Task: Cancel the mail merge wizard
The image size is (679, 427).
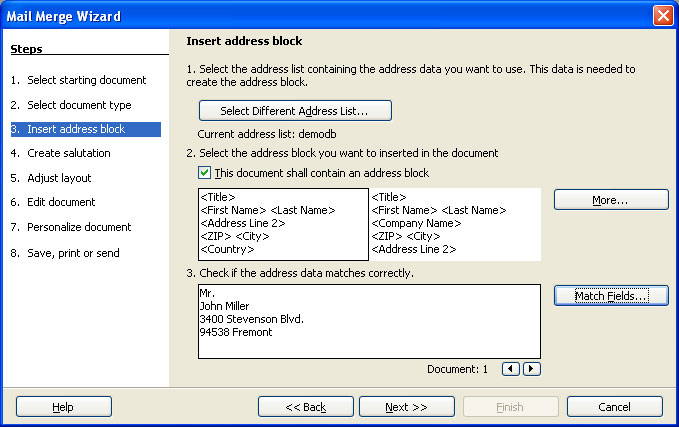Action: (614, 407)
